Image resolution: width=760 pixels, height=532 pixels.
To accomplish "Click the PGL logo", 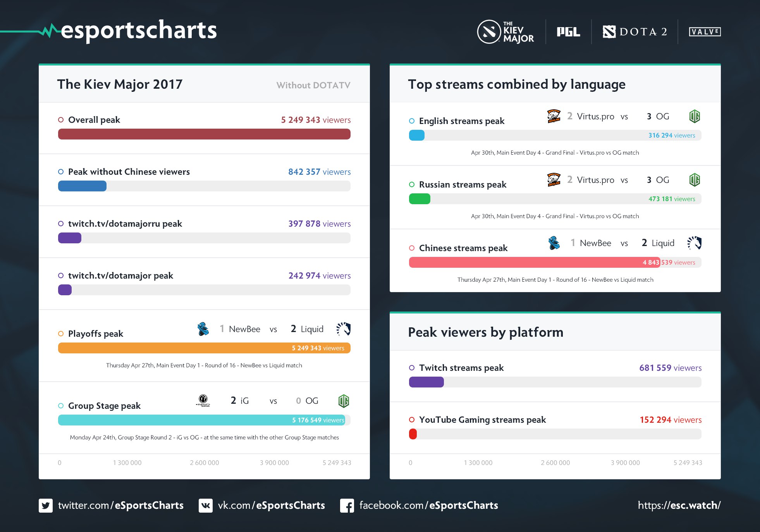I will point(568,32).
